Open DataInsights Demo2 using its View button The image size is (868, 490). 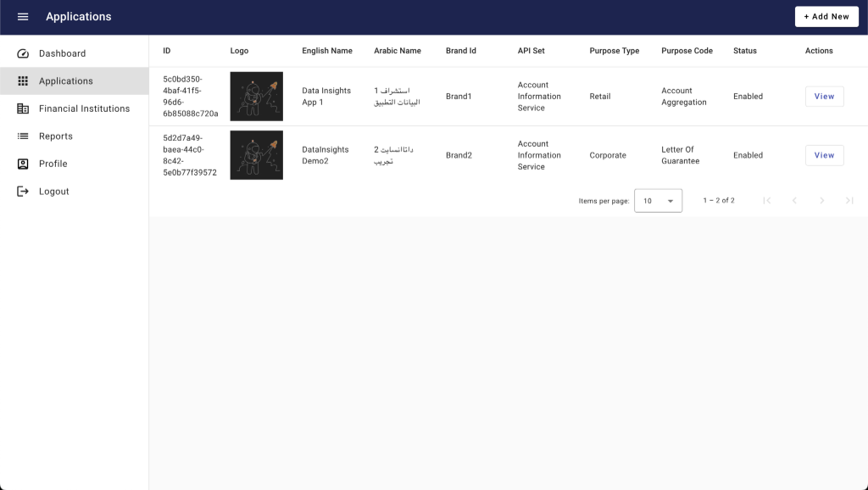[823, 155]
